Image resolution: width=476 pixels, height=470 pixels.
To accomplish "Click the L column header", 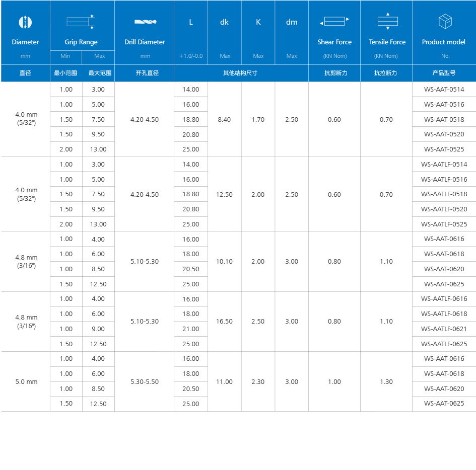I will 191,22.
